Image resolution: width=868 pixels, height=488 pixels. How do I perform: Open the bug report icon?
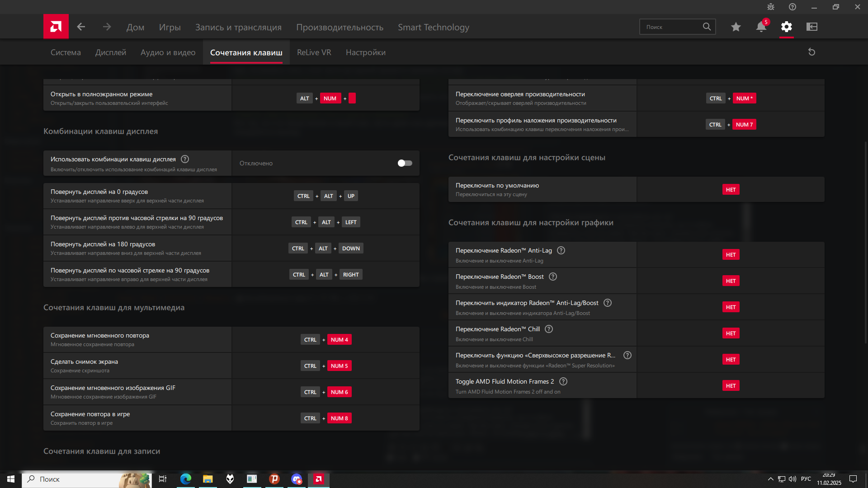point(771,7)
